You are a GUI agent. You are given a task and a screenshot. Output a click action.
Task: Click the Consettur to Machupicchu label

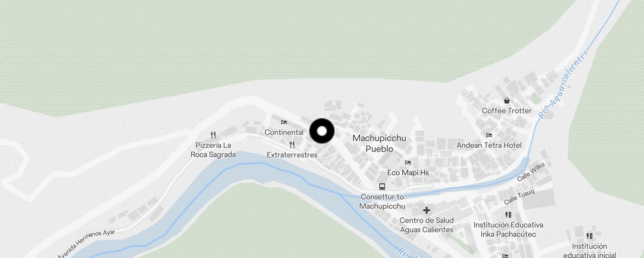[382, 201]
